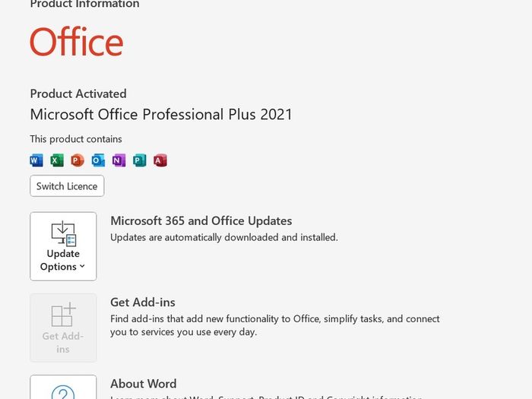Click the Word app icon
The image size is (532, 399).
[x=36, y=160]
